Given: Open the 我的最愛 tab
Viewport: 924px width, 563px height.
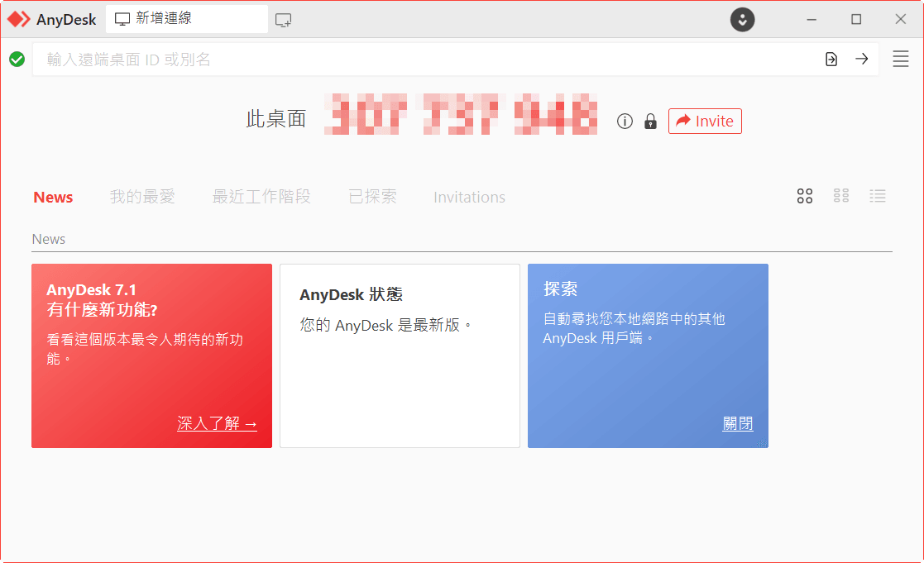Looking at the screenshot, I should [141, 197].
